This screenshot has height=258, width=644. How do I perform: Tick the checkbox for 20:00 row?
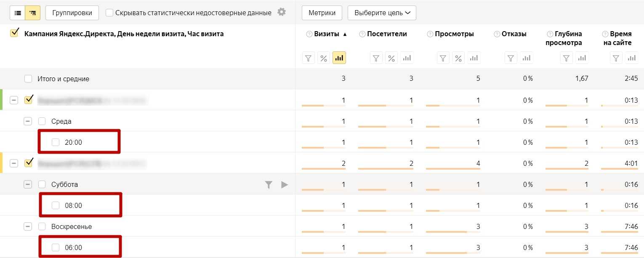[56, 142]
